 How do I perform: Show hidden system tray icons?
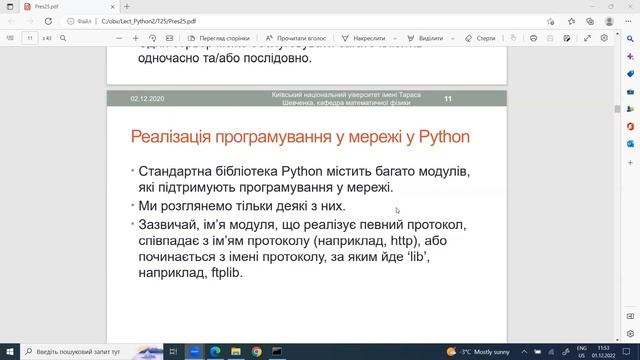[x=524, y=351]
